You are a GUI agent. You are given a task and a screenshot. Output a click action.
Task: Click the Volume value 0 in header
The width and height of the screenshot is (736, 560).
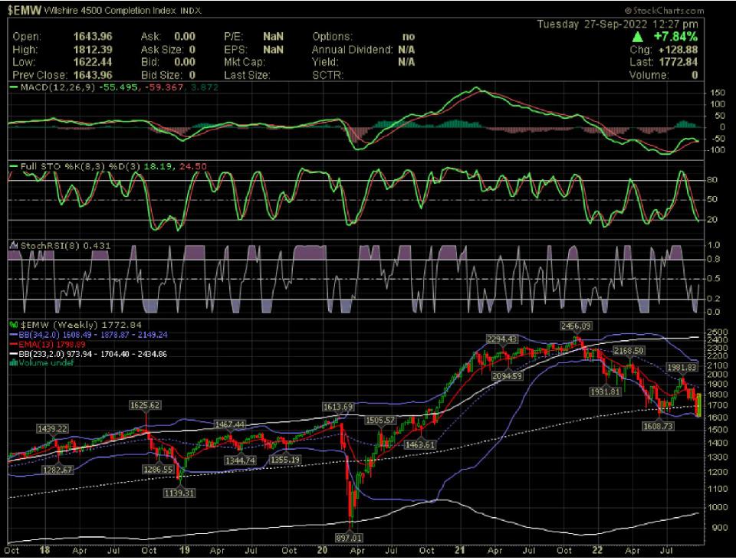coord(695,75)
